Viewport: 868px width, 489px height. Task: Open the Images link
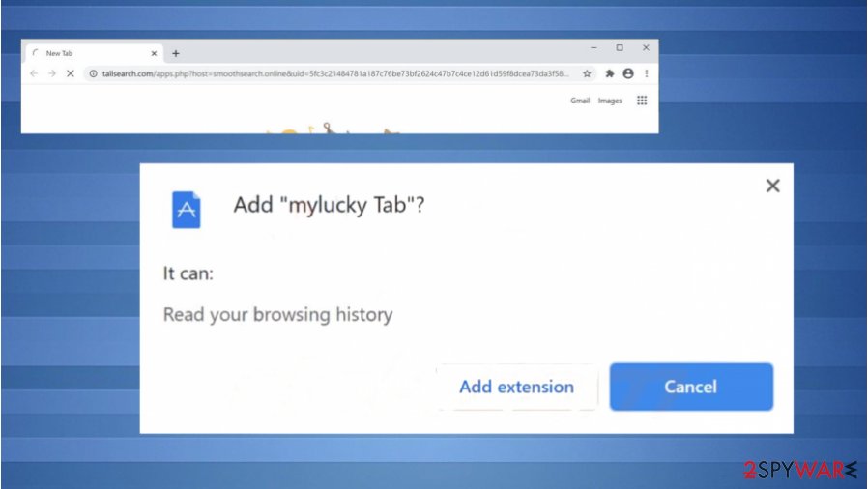(610, 101)
